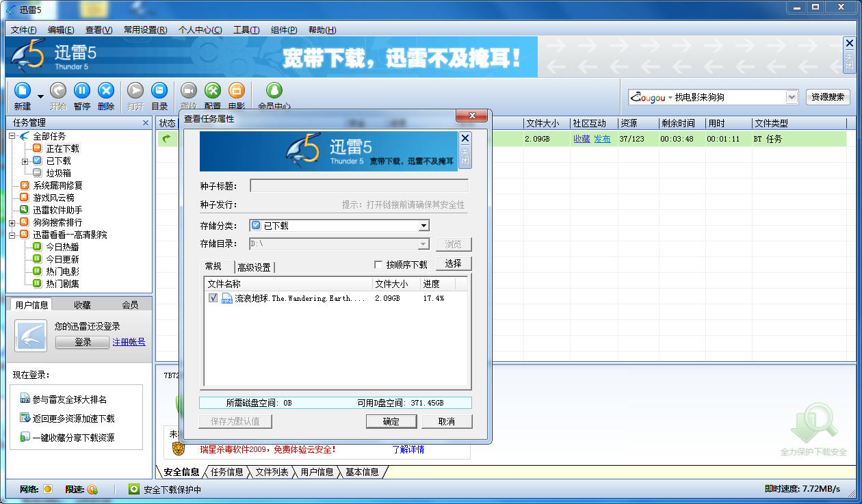The height and width of the screenshot is (504, 862).
Task: Close the banner inside the dialog
Action: (x=465, y=137)
